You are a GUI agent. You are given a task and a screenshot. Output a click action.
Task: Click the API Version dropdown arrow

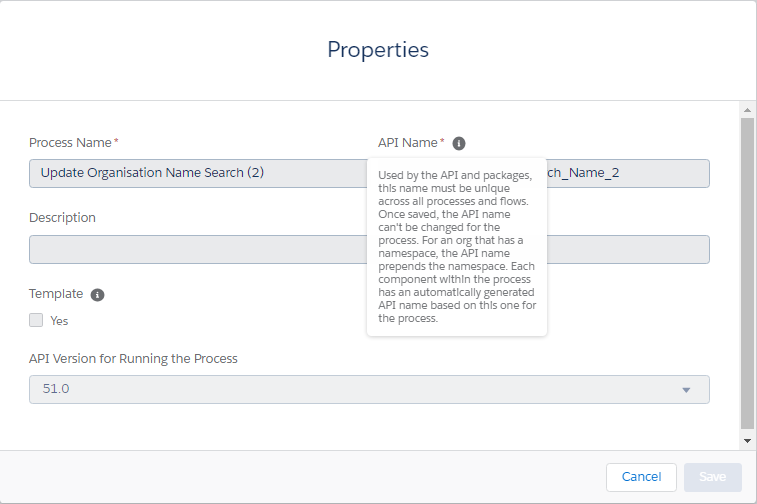point(686,390)
